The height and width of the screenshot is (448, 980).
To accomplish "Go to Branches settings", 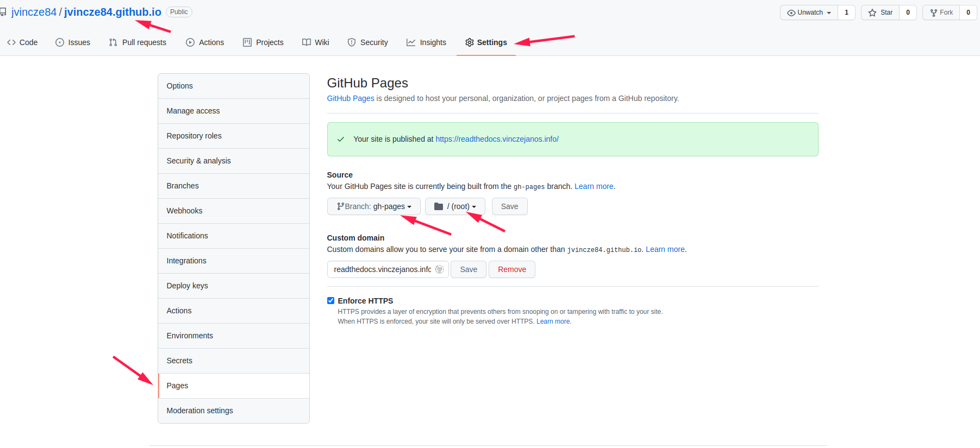I will [x=234, y=186].
